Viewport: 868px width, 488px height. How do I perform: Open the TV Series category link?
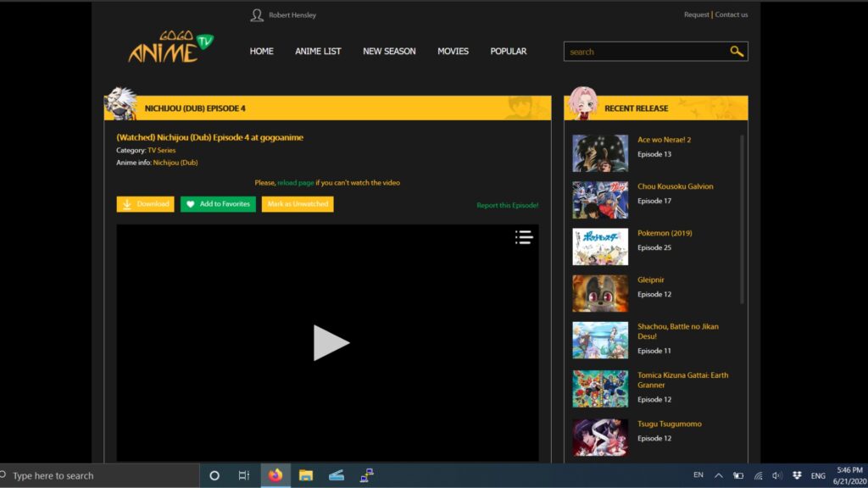coord(162,151)
